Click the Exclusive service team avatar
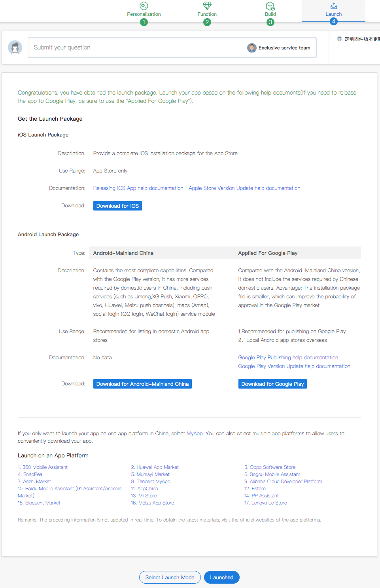This screenshot has width=380, height=588. (x=252, y=48)
